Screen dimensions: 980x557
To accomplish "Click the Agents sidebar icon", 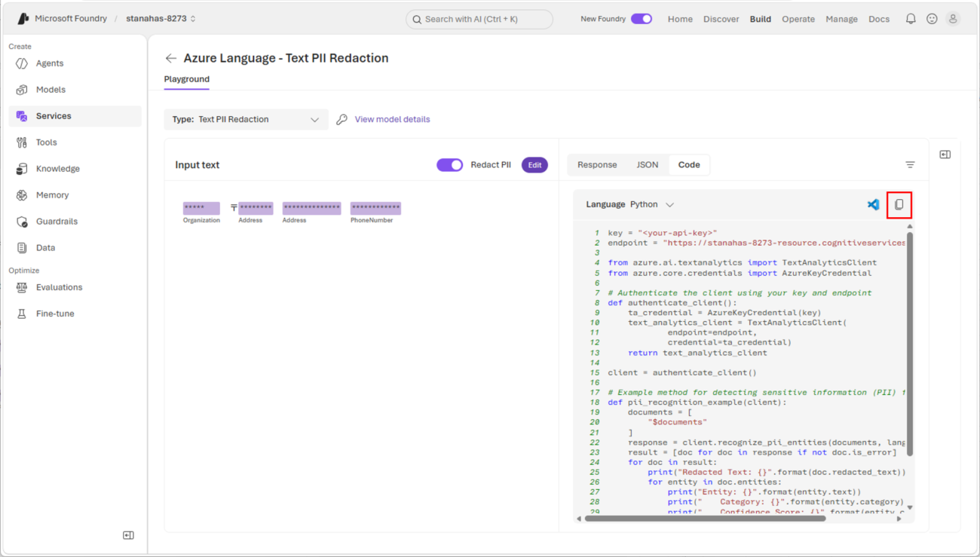I will click(x=22, y=63).
